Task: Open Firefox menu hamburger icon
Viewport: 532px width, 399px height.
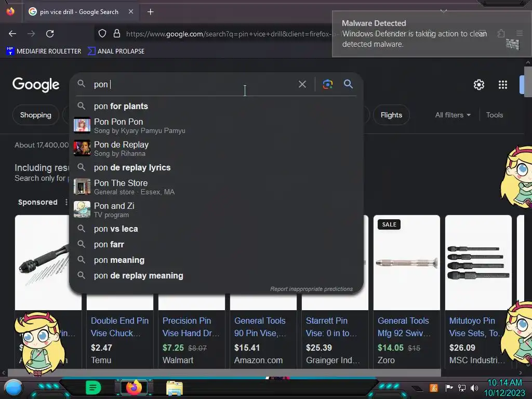Action: 520,33
